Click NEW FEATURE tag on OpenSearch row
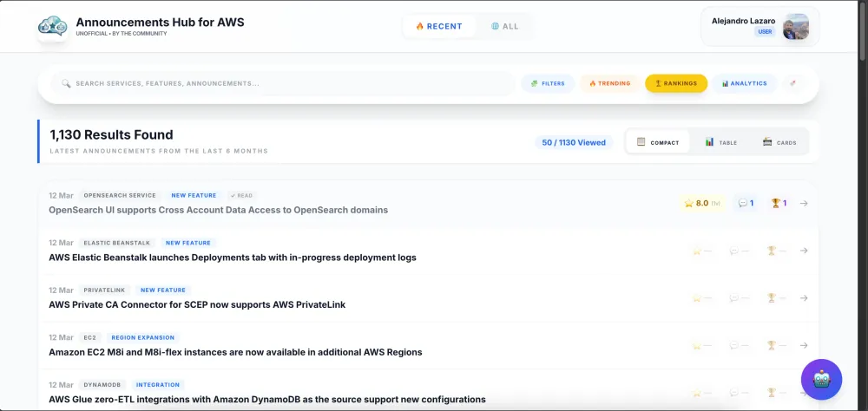Image resolution: width=868 pixels, height=411 pixels. click(x=194, y=195)
